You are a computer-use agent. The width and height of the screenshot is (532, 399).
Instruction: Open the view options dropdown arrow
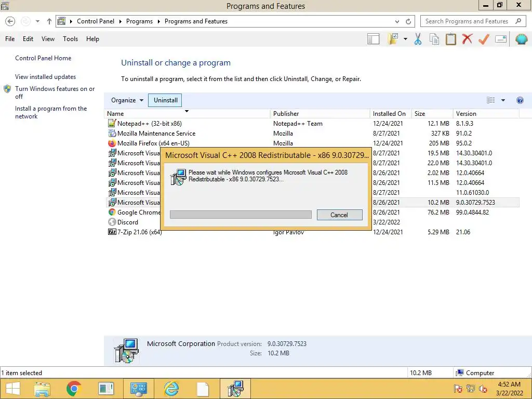click(x=503, y=100)
